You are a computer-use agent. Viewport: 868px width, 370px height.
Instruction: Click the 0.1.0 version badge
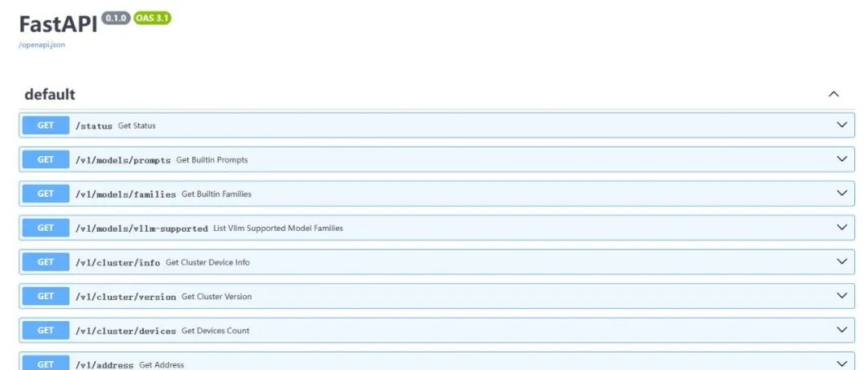click(x=117, y=18)
